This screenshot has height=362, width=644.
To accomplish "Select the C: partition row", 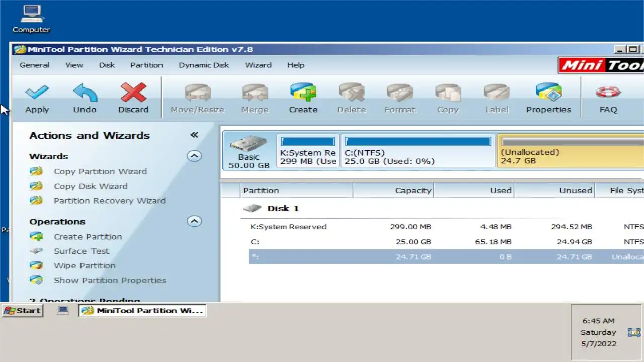I will (x=446, y=242).
